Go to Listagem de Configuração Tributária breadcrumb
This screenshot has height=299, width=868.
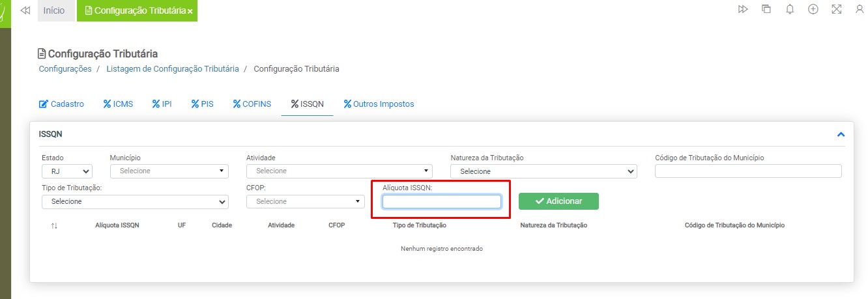pyautogui.click(x=173, y=68)
